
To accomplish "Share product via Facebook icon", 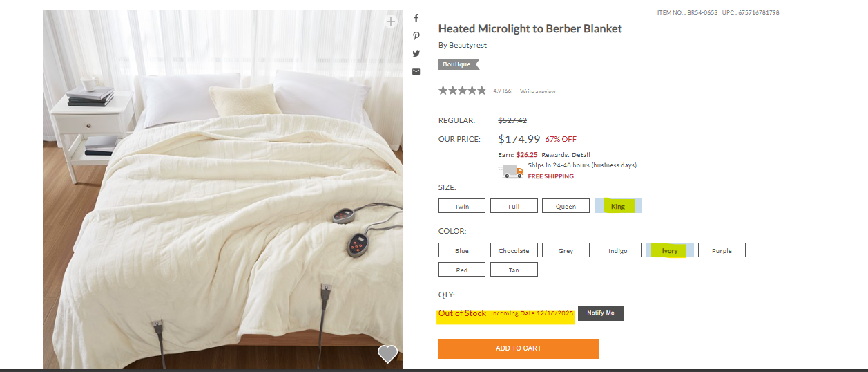I will [416, 19].
